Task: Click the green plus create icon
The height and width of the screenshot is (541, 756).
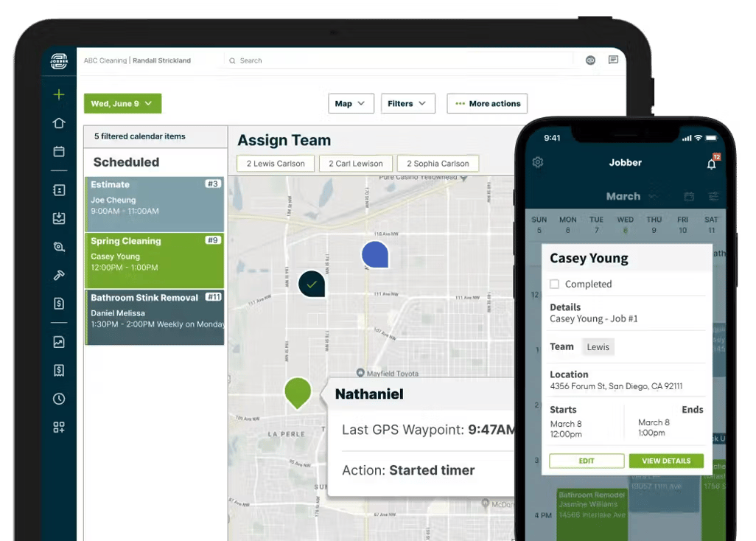Action: 59,94
